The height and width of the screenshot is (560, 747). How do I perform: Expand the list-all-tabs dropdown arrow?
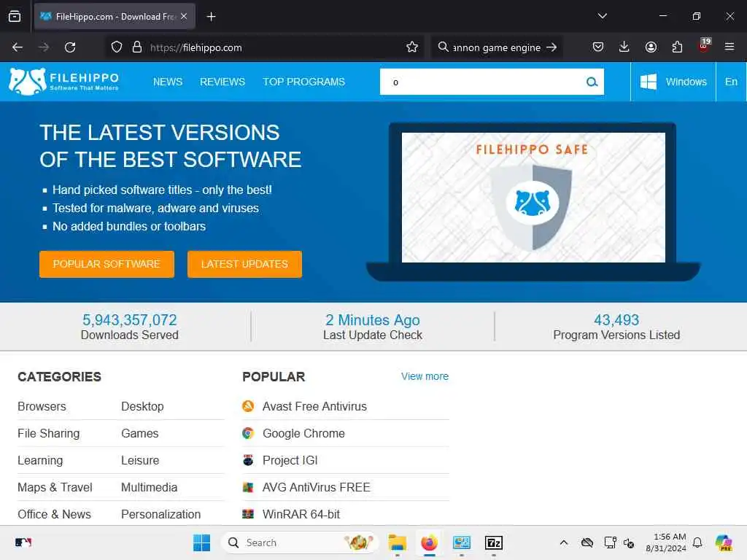[602, 16]
